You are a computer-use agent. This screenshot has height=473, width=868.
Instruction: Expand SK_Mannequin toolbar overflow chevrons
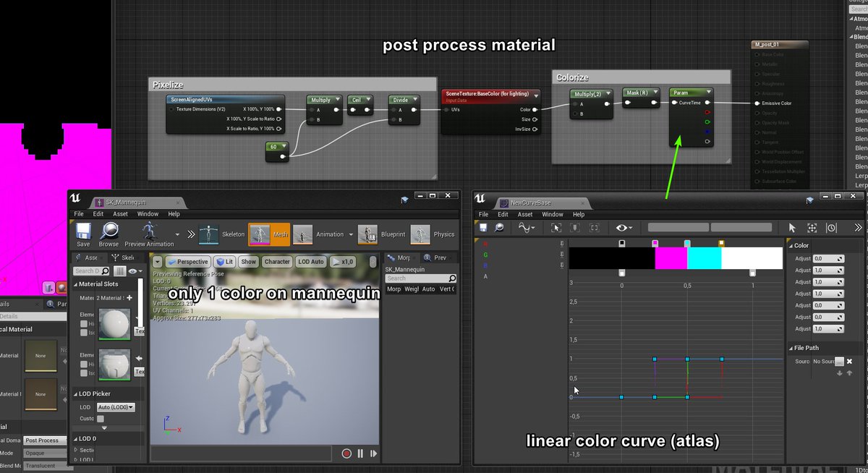(x=190, y=234)
